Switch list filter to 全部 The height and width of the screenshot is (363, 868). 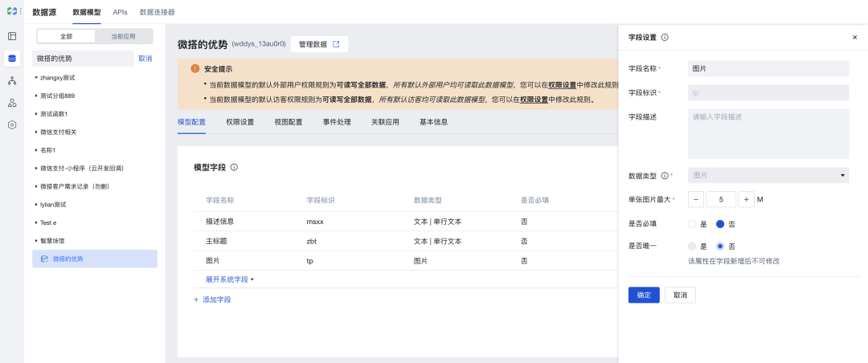66,36
